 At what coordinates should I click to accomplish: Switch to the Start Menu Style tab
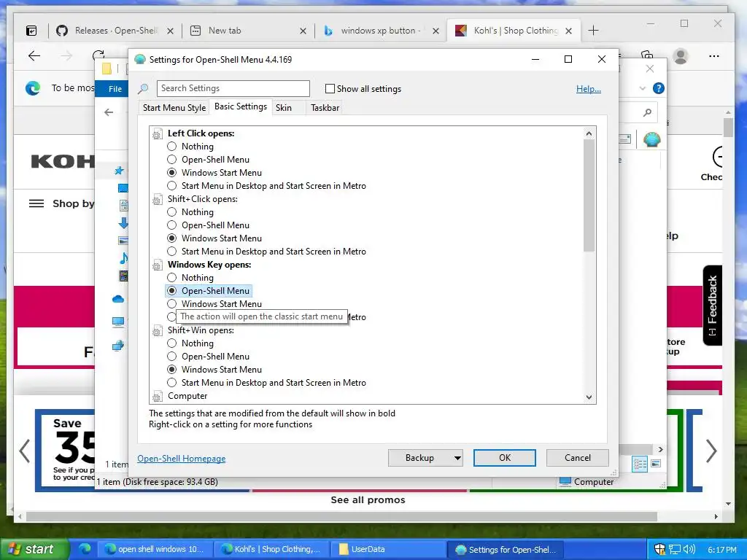tap(174, 108)
